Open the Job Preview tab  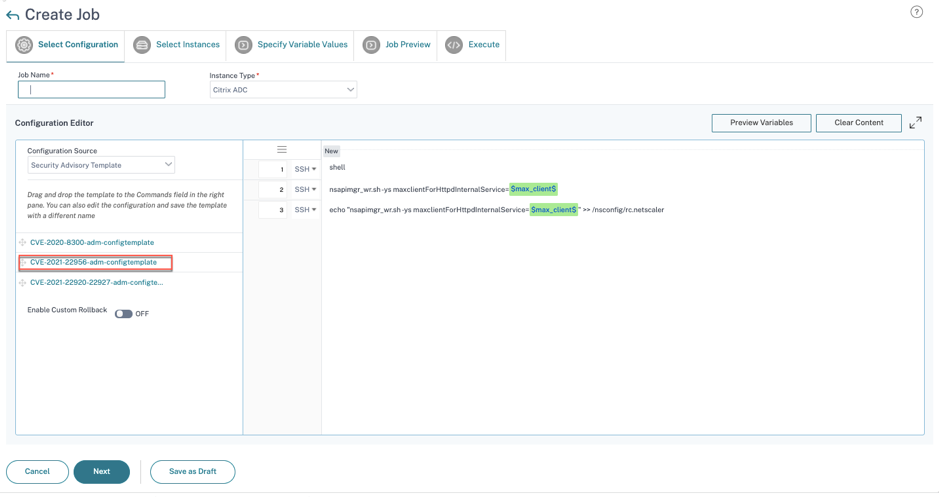396,46
